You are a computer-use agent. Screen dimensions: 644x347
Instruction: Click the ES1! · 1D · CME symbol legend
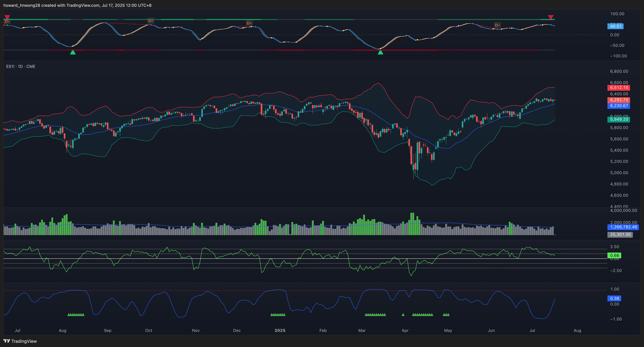pos(21,67)
